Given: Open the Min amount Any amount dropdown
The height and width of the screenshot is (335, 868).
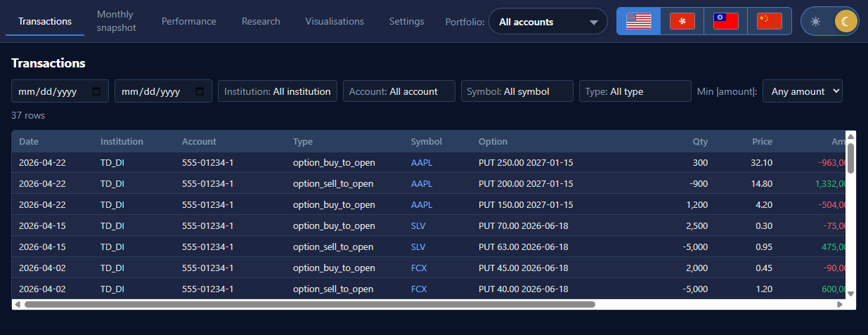Looking at the screenshot, I should pos(803,91).
